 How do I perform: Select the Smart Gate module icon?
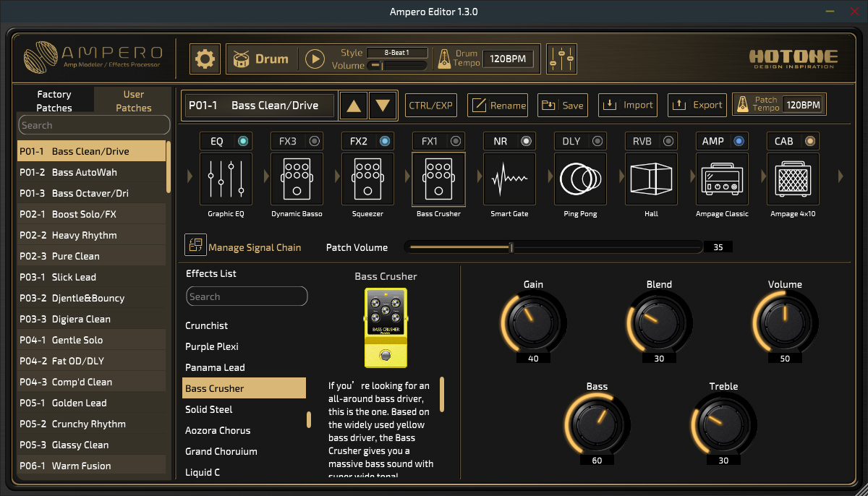click(509, 179)
